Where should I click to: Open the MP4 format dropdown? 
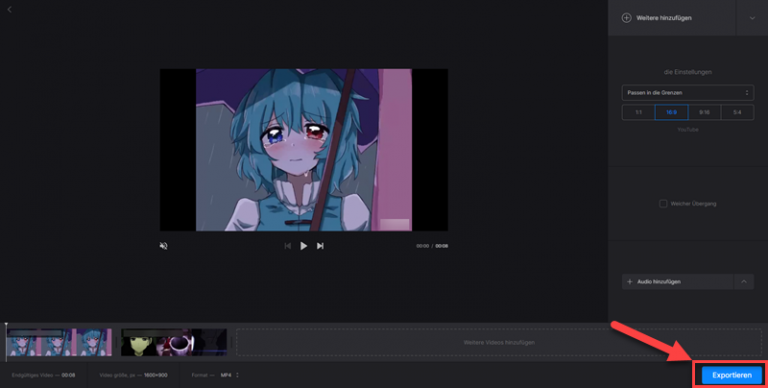pos(230,375)
